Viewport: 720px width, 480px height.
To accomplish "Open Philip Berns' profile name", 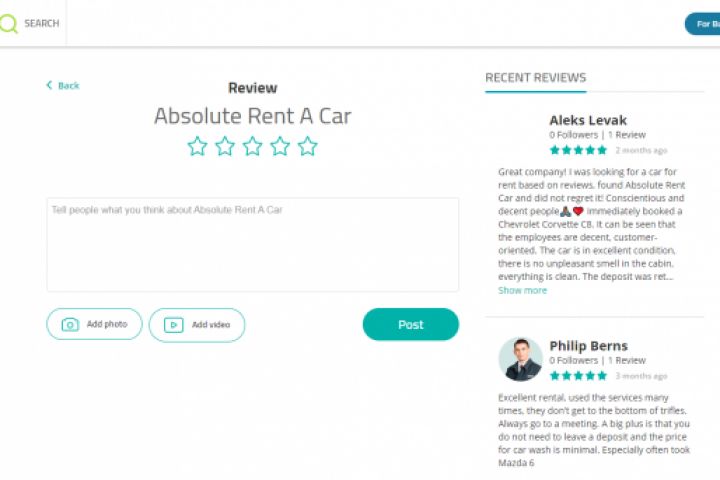I will pos(590,346).
